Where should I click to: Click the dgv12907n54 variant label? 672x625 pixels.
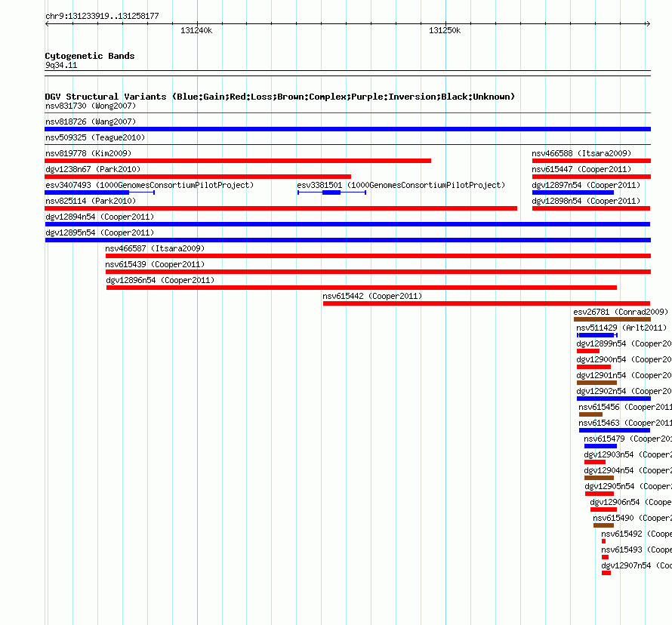coord(637,565)
